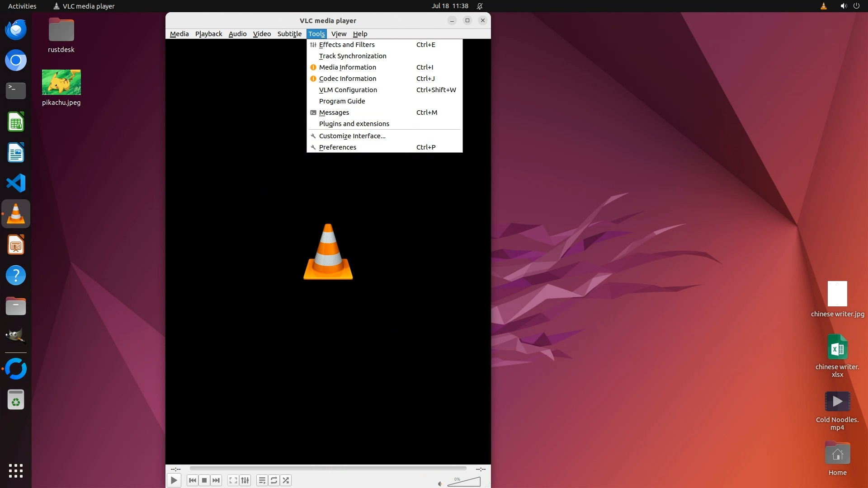Expand the Playback menu

[x=208, y=34]
